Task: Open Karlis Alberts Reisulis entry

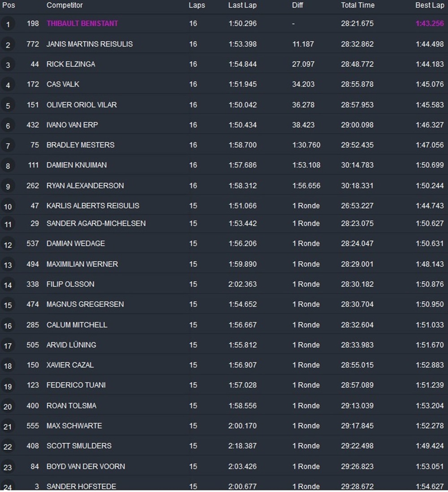Action: coord(93,206)
